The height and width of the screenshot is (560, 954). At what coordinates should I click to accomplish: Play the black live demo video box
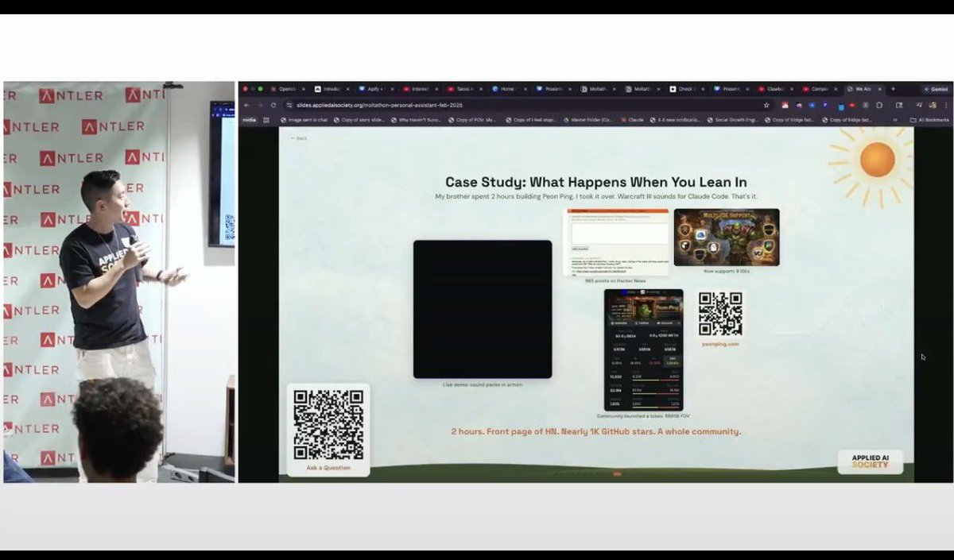[483, 309]
